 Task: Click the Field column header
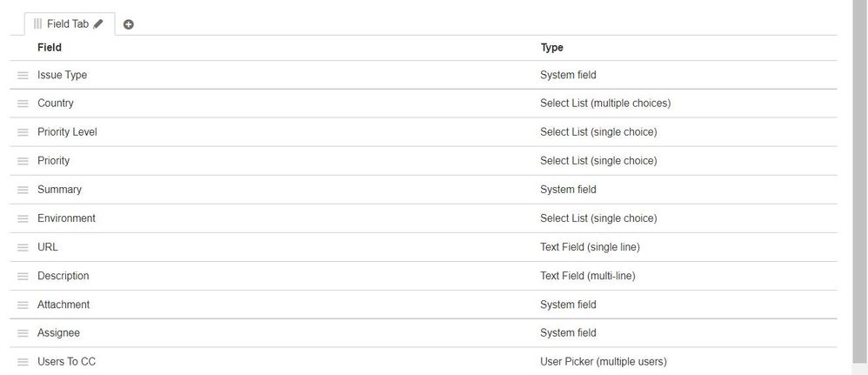50,48
